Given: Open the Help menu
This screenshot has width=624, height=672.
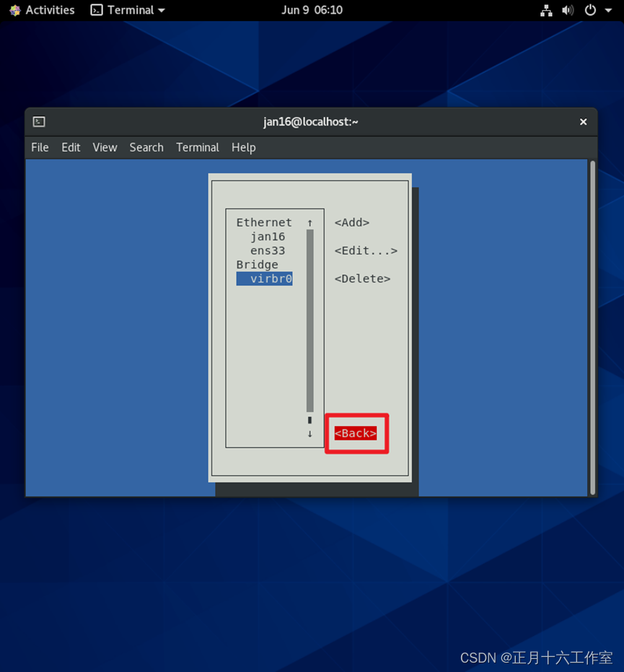Looking at the screenshot, I should [x=244, y=147].
